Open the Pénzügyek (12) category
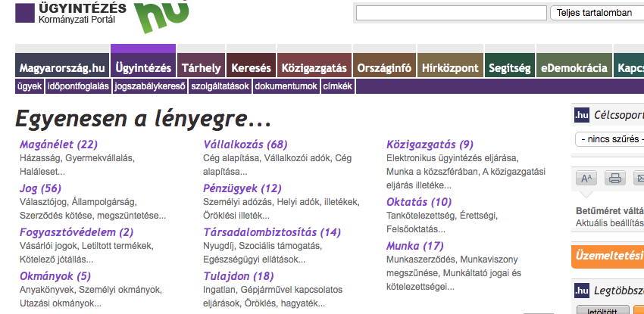 pyautogui.click(x=242, y=188)
